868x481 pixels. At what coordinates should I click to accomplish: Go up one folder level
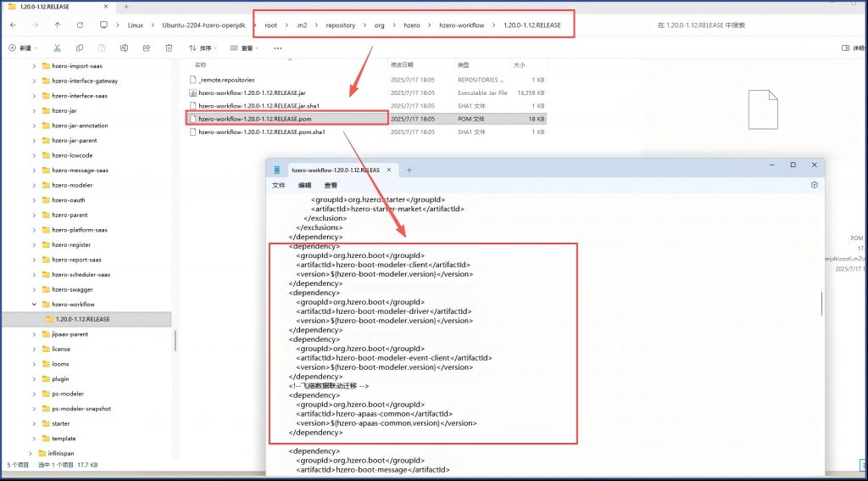point(57,25)
